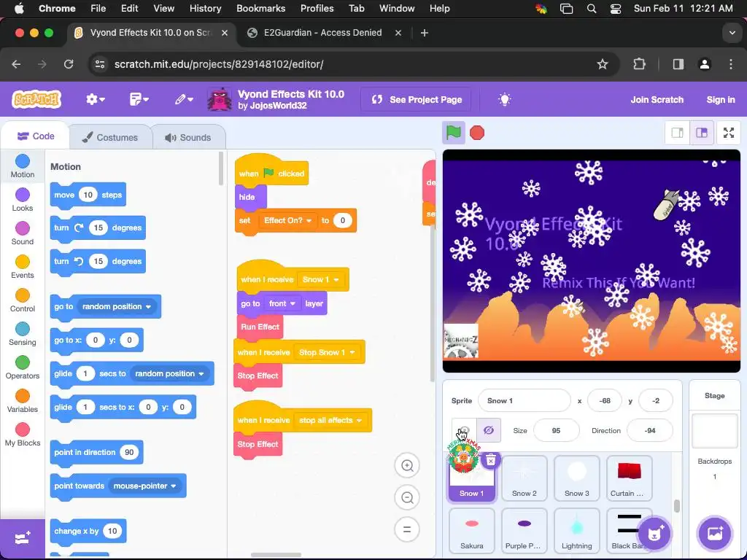Switch to the Sounds tab
This screenshot has height=560, width=747.
pyautogui.click(x=188, y=137)
